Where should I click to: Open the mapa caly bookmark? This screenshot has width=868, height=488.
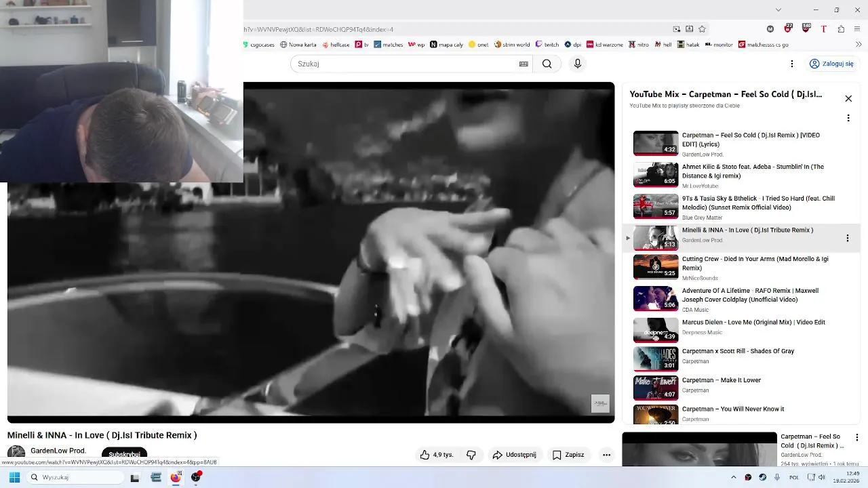point(446,45)
